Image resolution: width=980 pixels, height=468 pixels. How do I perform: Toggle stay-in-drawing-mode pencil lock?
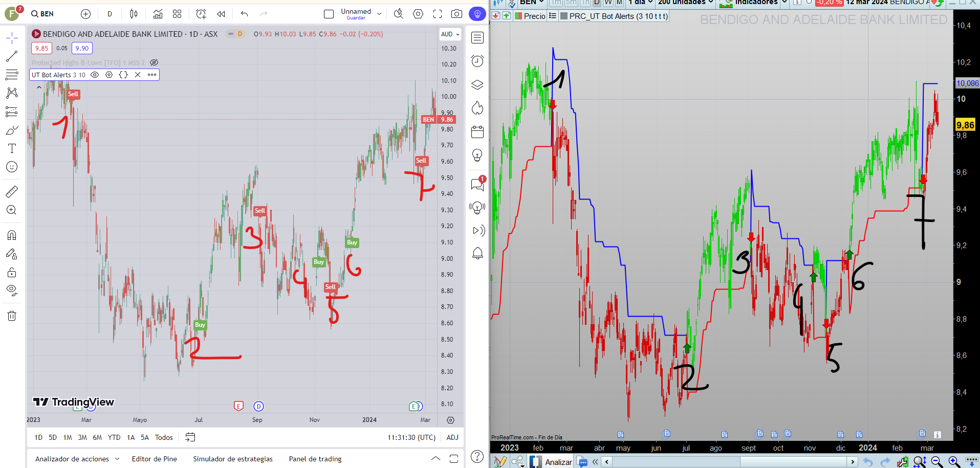click(x=12, y=254)
